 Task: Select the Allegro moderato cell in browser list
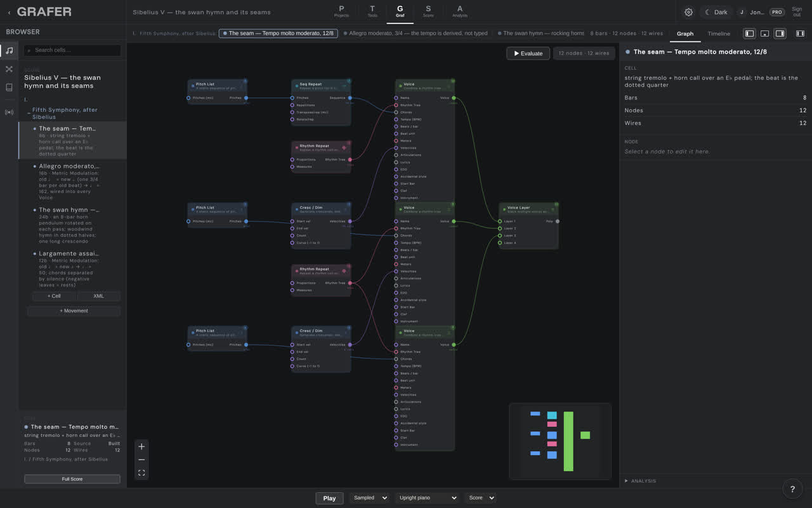click(x=72, y=182)
